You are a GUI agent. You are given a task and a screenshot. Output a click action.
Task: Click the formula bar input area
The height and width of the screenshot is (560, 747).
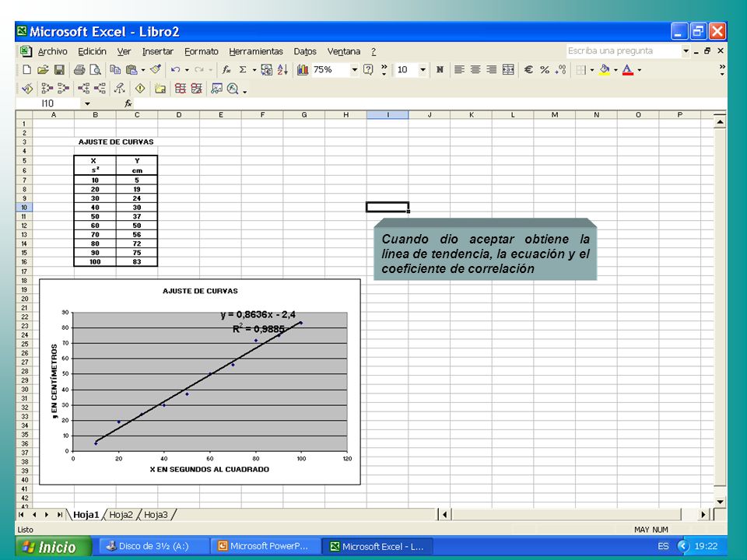(x=429, y=103)
